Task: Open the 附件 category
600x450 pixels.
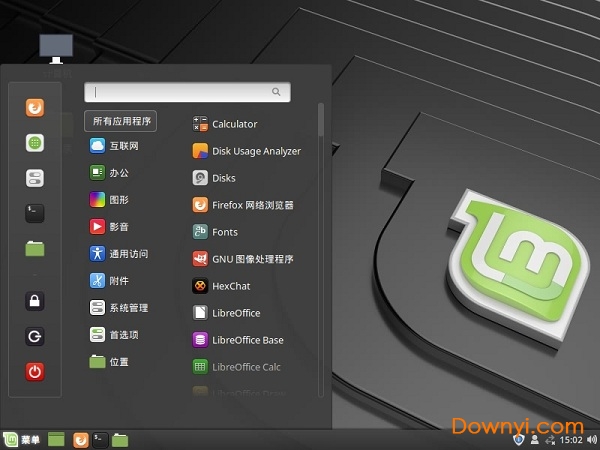Action: pos(110,280)
